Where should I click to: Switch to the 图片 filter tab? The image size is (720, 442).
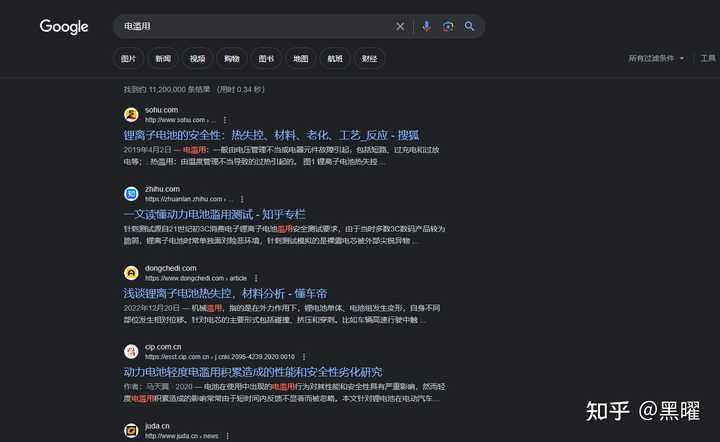point(129,59)
